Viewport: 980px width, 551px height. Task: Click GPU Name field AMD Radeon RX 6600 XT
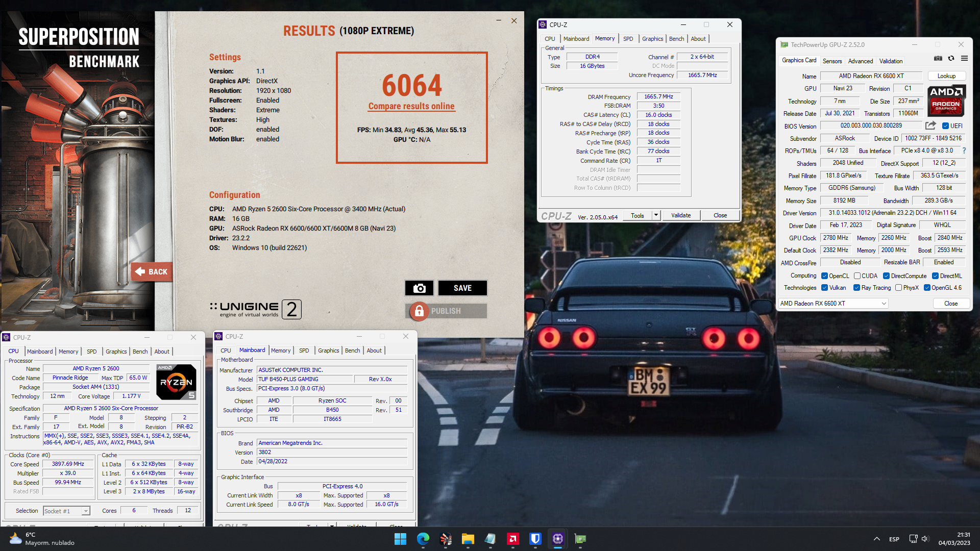point(871,76)
